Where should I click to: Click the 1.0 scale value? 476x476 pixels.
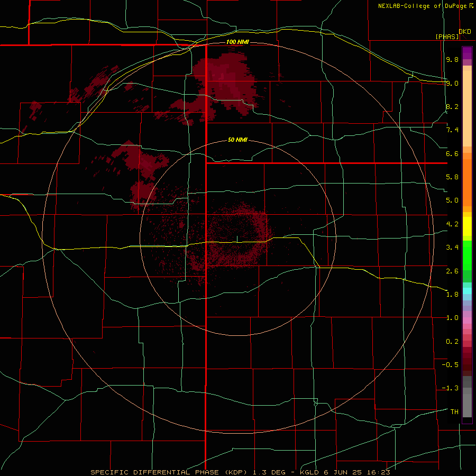coord(452,318)
